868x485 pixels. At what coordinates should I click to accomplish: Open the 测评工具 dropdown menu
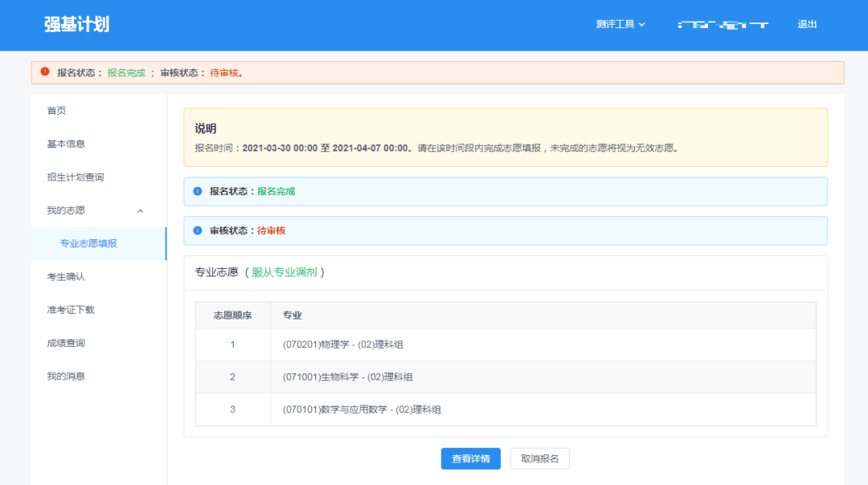click(x=620, y=24)
